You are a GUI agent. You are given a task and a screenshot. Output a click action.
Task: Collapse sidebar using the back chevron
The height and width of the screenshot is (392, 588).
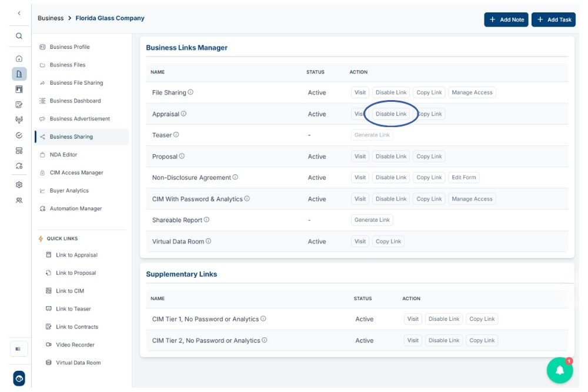[19, 13]
